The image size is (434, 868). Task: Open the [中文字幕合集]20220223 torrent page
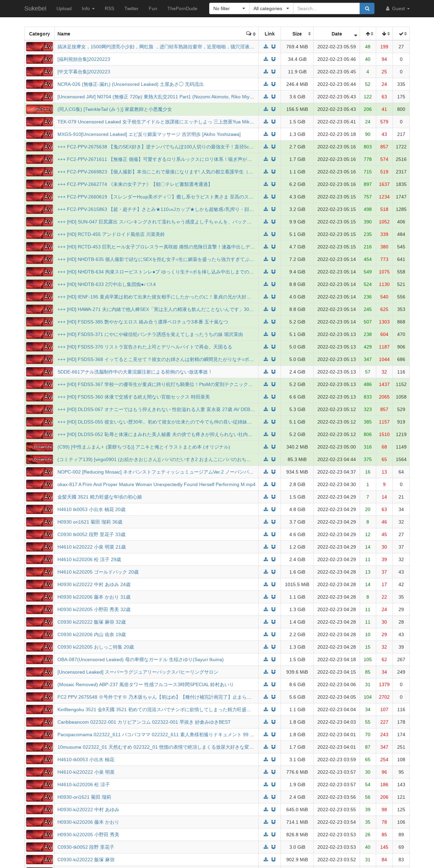[x=84, y=72]
